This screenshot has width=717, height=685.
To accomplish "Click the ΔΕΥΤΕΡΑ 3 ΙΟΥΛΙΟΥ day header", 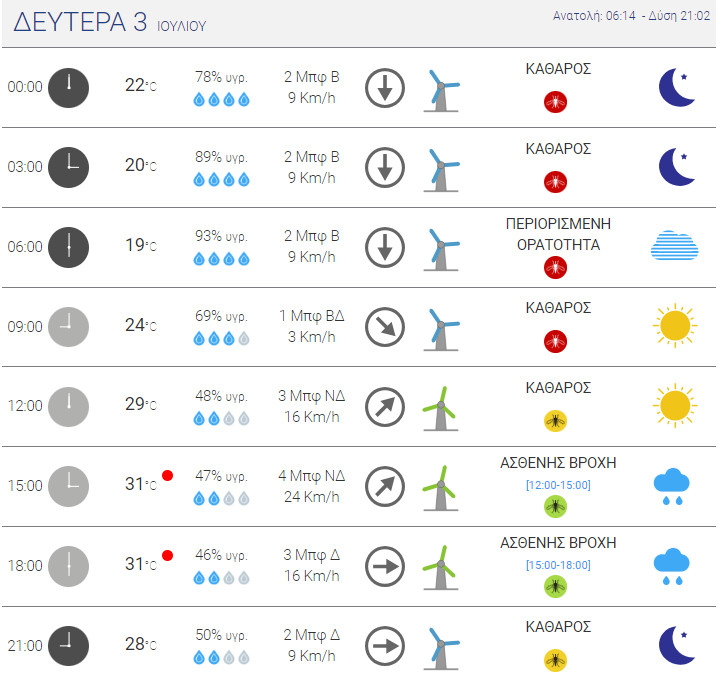I will [x=107, y=24].
